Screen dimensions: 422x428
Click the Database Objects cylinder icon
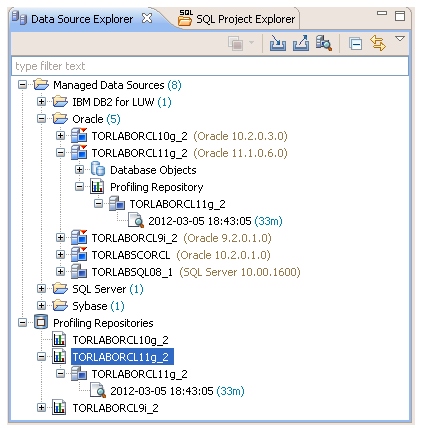pos(98,169)
